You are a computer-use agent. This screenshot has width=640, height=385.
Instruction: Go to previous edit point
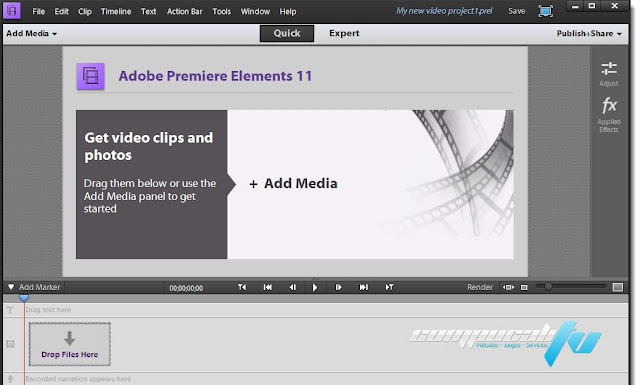(x=242, y=287)
